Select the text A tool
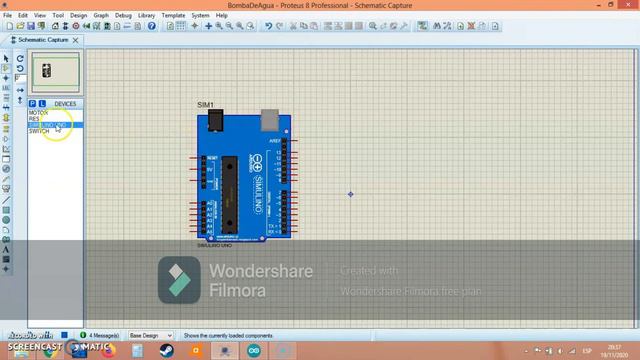Screen dimensions: 640x360 (6, 250)
